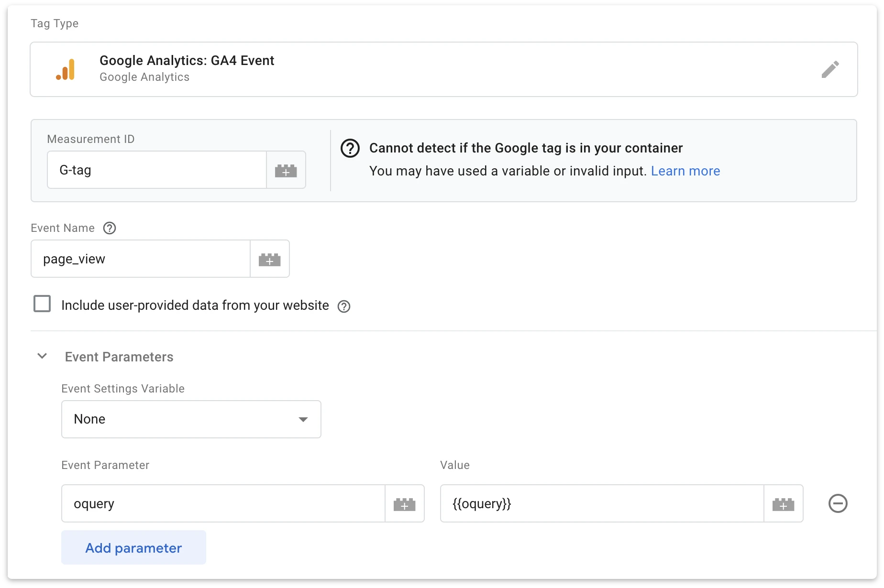This screenshot has height=588, width=884.
Task: Click the Event Settings Variable label
Action: tap(123, 389)
